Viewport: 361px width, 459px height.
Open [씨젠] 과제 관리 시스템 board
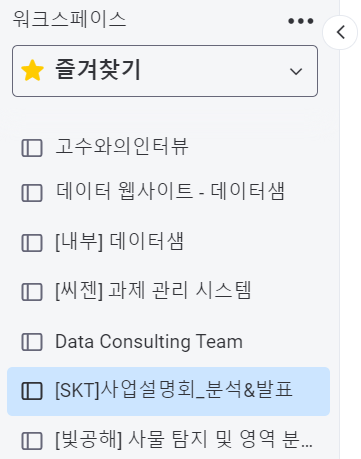coord(168,291)
